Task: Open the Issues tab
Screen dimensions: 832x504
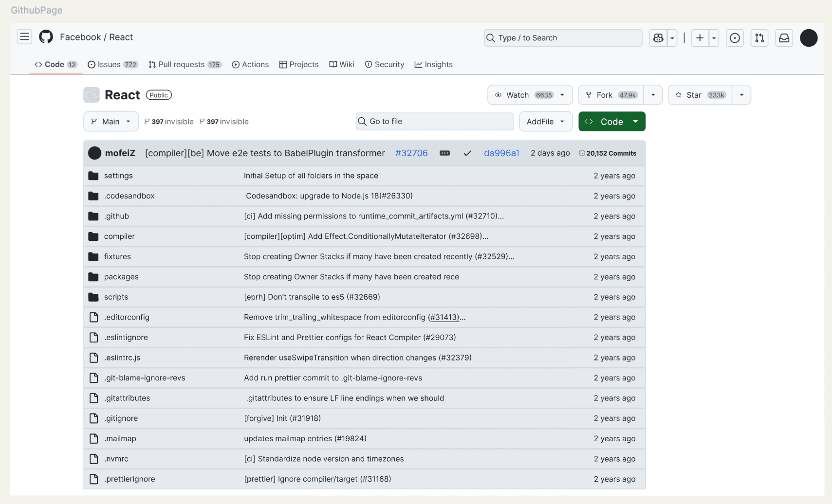Action: tap(113, 64)
